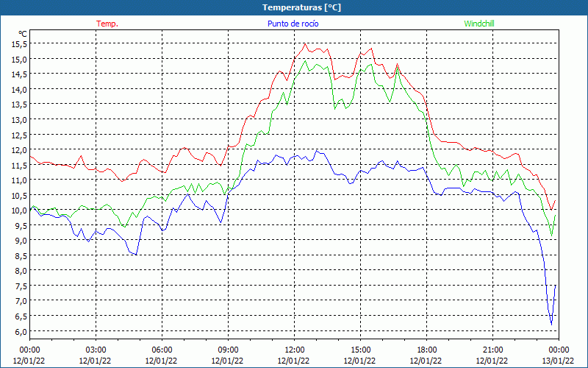This screenshot has height=368, width=588.
Task: Click the 6,5 y-axis value
Action: click(22, 316)
